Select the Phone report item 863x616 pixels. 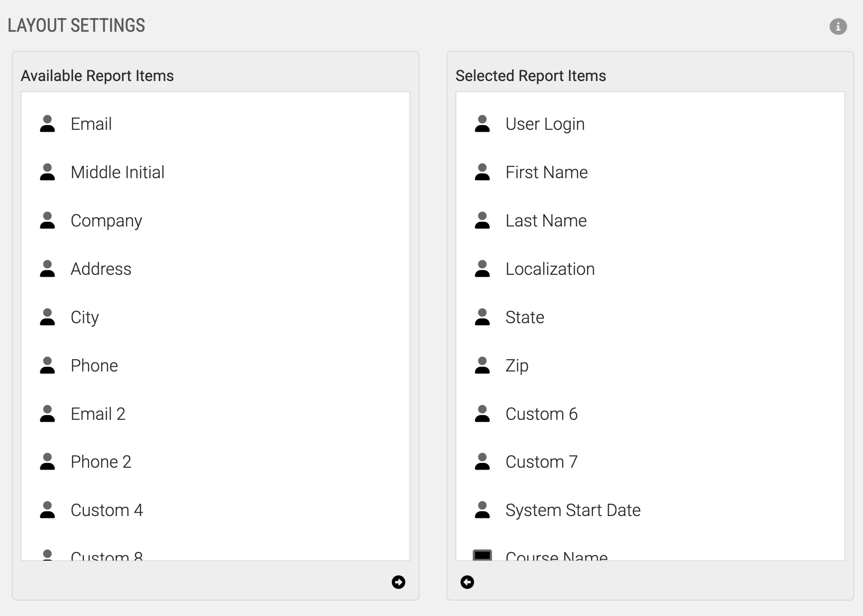tap(94, 366)
